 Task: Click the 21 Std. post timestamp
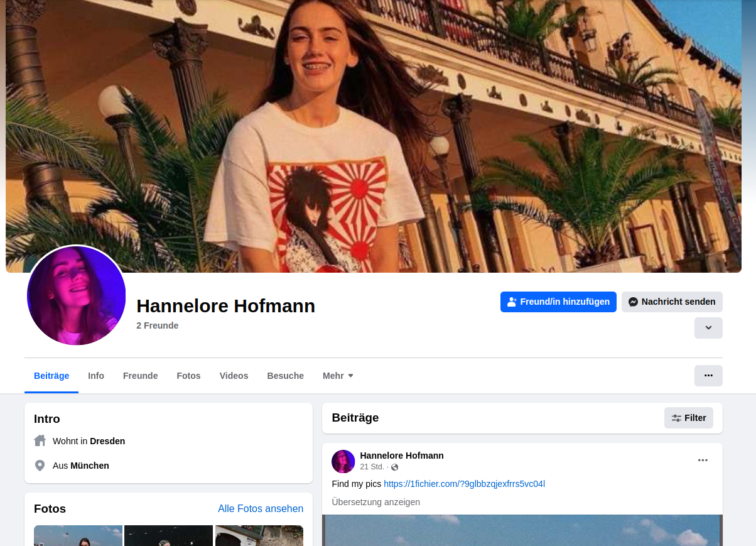tap(372, 467)
